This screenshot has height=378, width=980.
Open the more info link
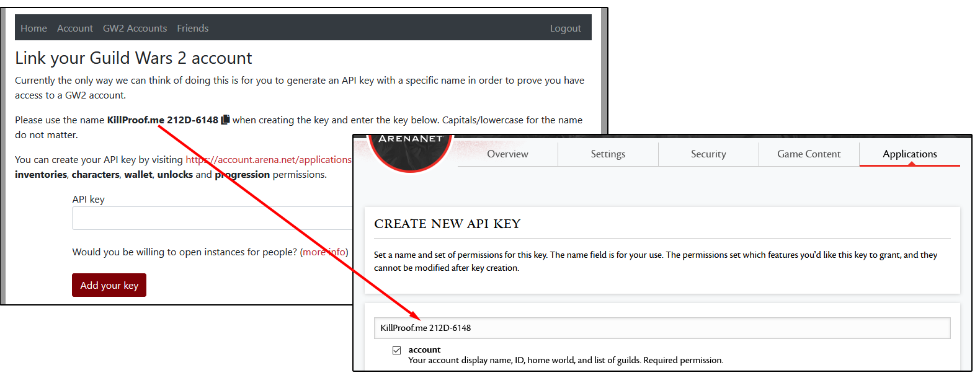324,252
